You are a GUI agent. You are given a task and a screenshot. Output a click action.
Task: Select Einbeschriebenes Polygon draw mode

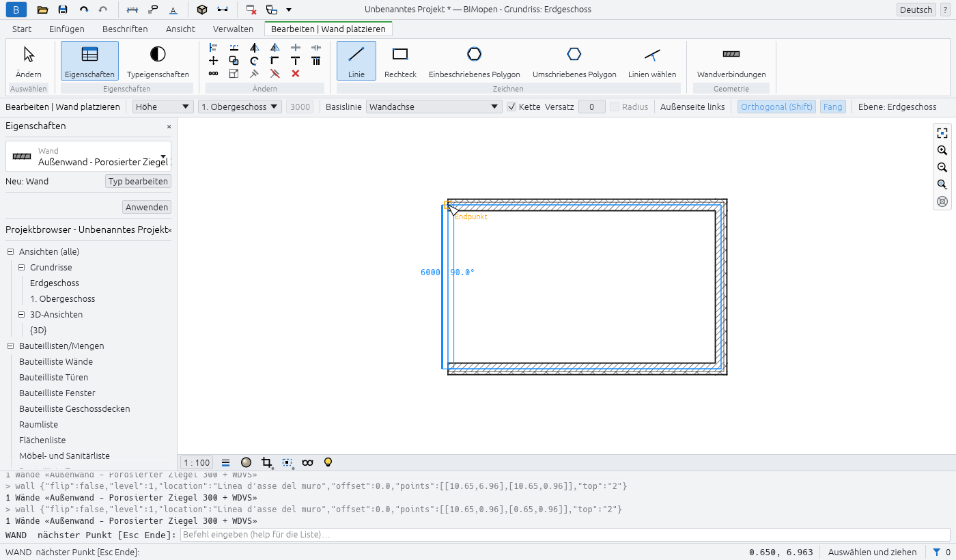coord(475,61)
